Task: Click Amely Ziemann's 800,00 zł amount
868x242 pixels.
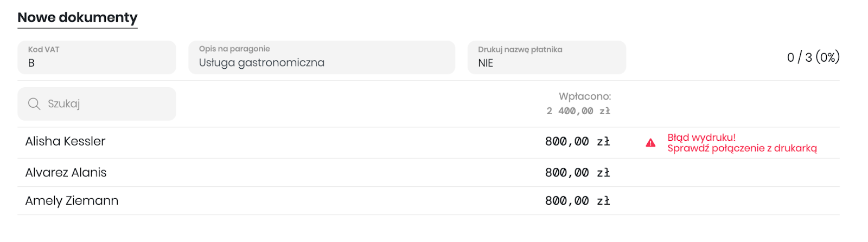Action: pyautogui.click(x=578, y=201)
